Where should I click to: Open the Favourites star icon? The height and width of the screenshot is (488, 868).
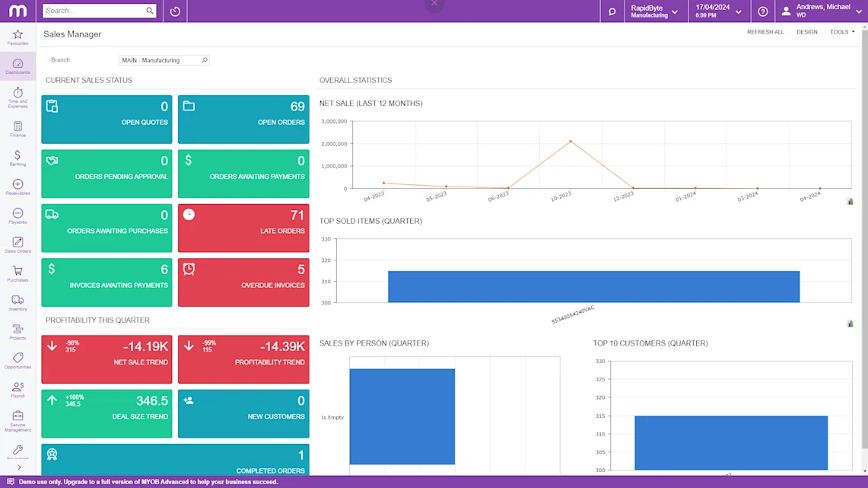(17, 35)
